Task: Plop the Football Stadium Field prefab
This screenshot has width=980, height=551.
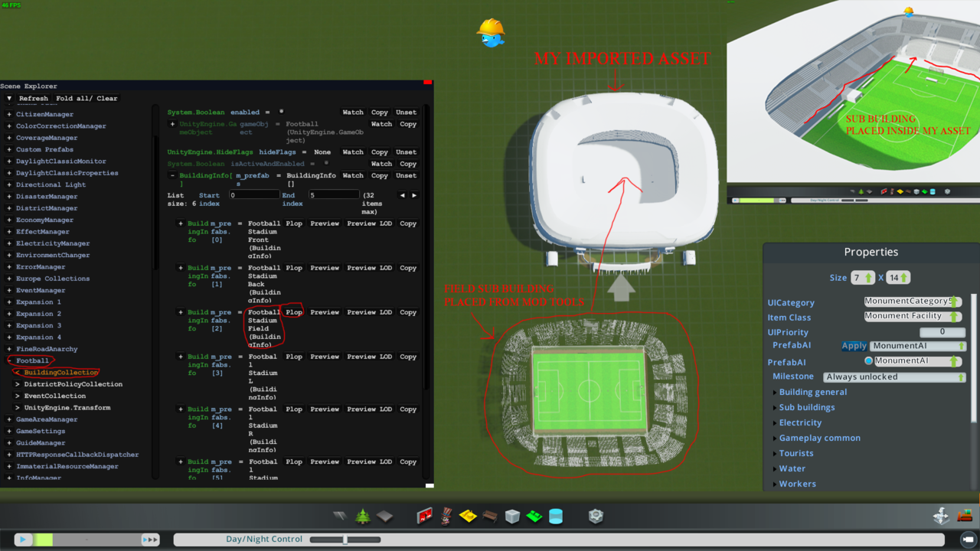Action: coord(294,312)
